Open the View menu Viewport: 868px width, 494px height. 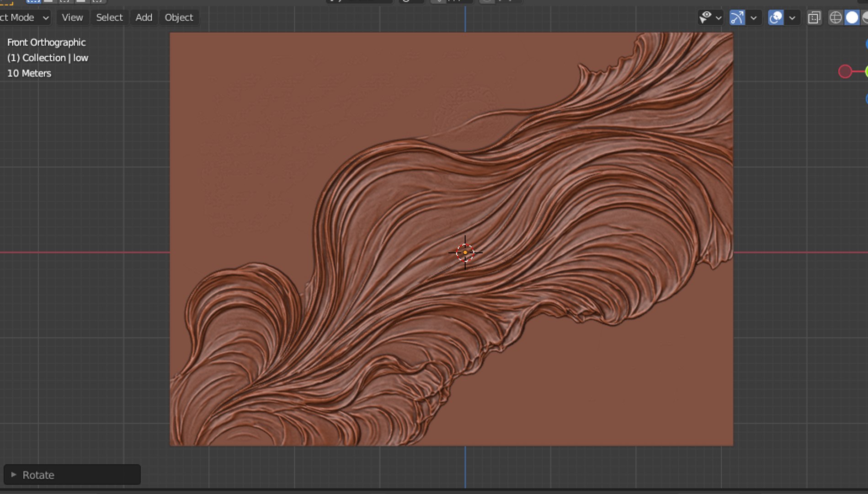72,17
